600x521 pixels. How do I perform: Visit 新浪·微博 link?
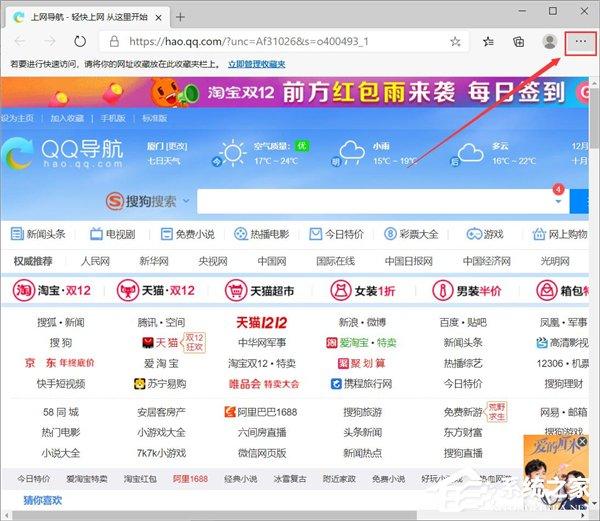pos(362,322)
